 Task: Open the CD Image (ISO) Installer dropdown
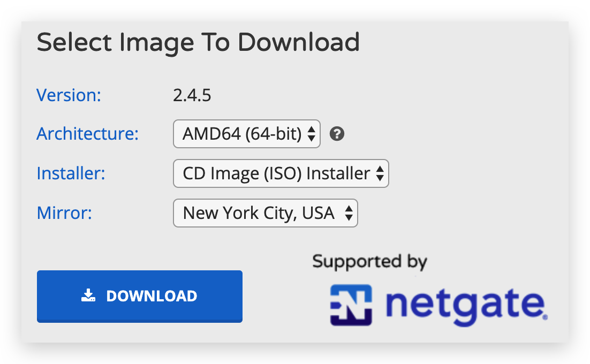[281, 173]
